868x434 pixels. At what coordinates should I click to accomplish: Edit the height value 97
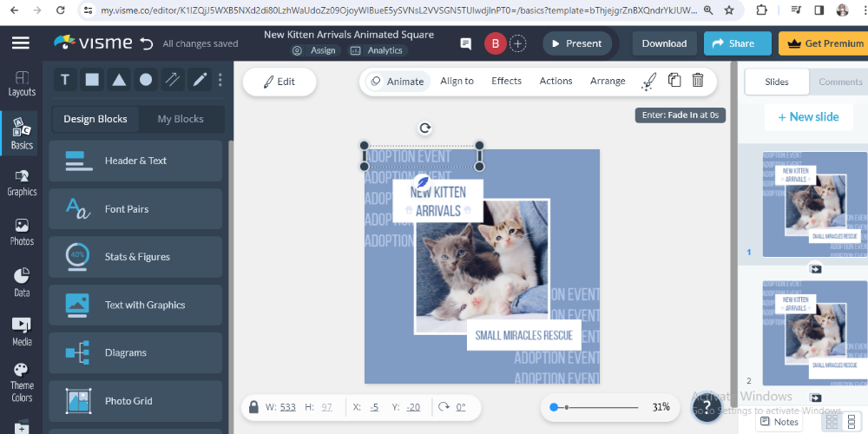(326, 407)
